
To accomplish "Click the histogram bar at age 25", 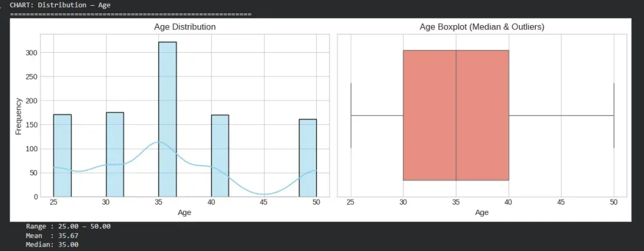I will pos(62,156).
